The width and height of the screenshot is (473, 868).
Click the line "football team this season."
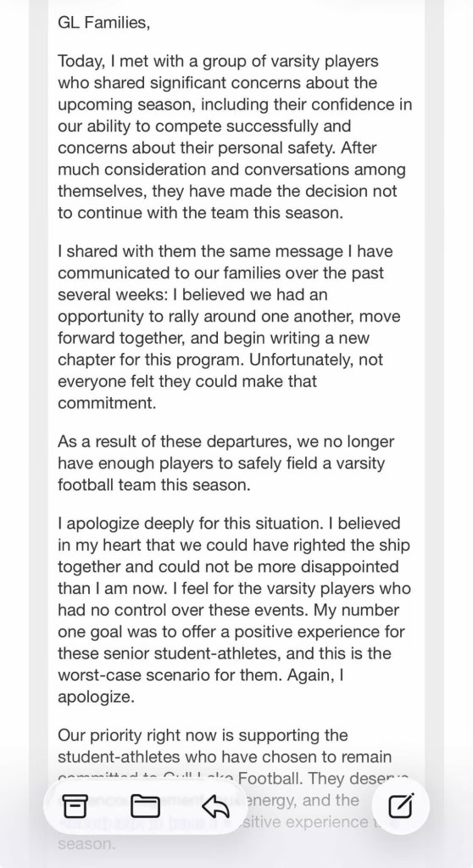(154, 485)
